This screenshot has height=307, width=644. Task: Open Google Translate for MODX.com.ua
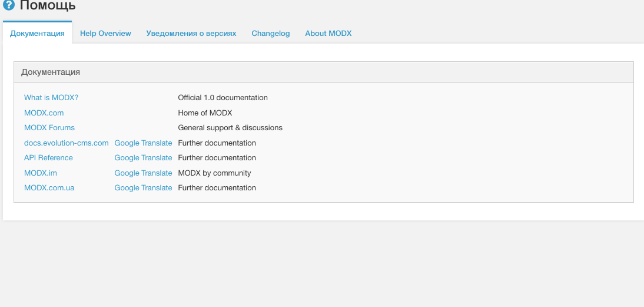click(143, 188)
